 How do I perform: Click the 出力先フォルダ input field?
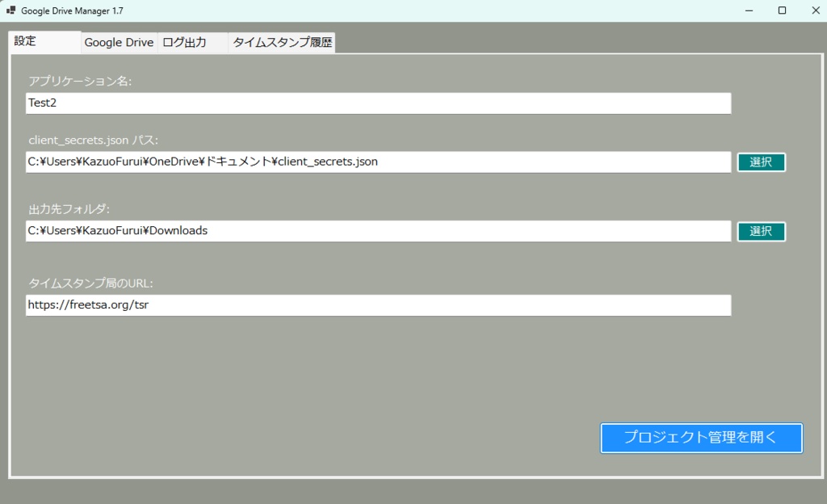click(378, 231)
